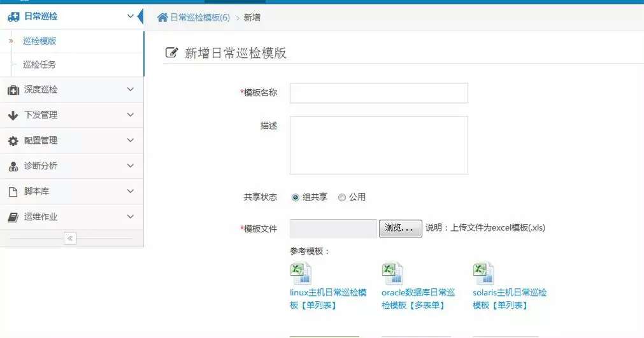Screen dimensions: 644x338
Task: Focus the 模板名称 input field
Action: [x=378, y=93]
